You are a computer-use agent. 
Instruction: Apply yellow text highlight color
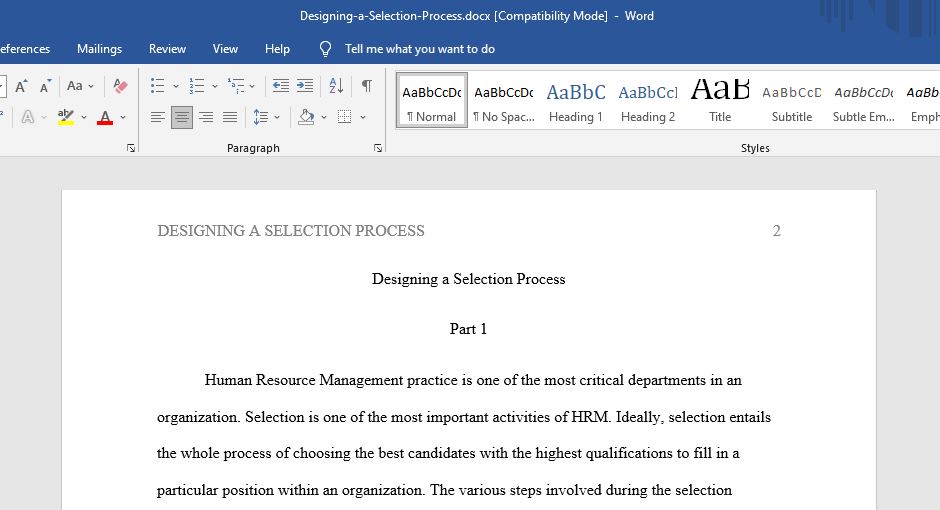[66, 116]
